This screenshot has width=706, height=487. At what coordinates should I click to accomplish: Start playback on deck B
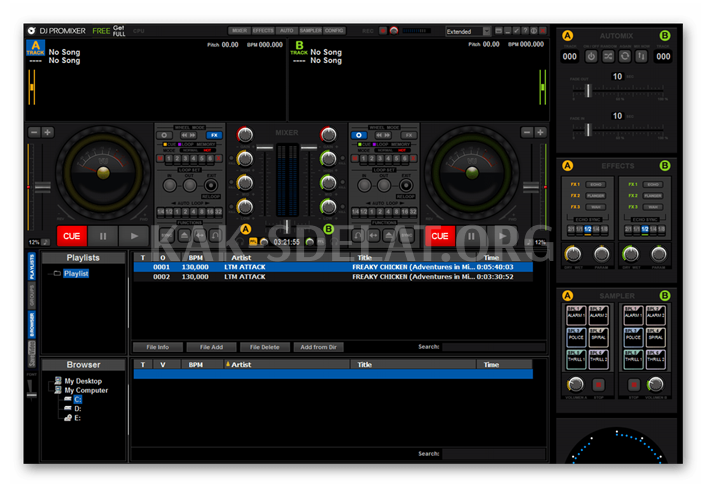click(502, 236)
